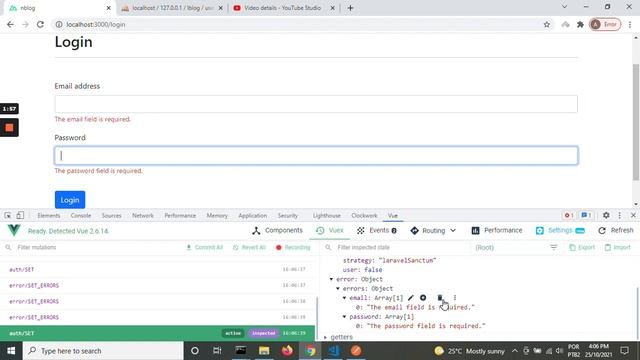The width and height of the screenshot is (640, 360).
Task: Open the Performance DevTools panel
Action: pyautogui.click(x=180, y=216)
